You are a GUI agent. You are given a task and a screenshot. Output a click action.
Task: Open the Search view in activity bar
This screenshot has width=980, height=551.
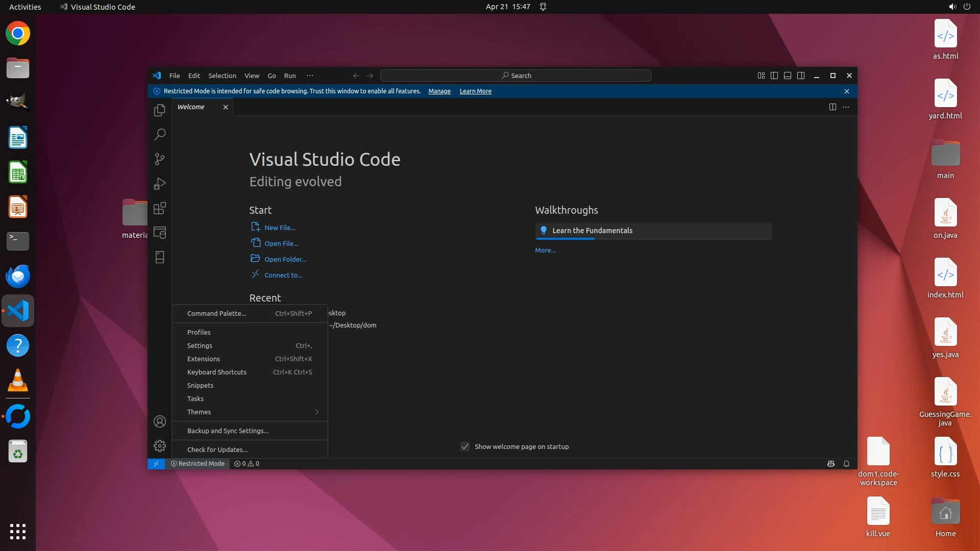tap(160, 135)
